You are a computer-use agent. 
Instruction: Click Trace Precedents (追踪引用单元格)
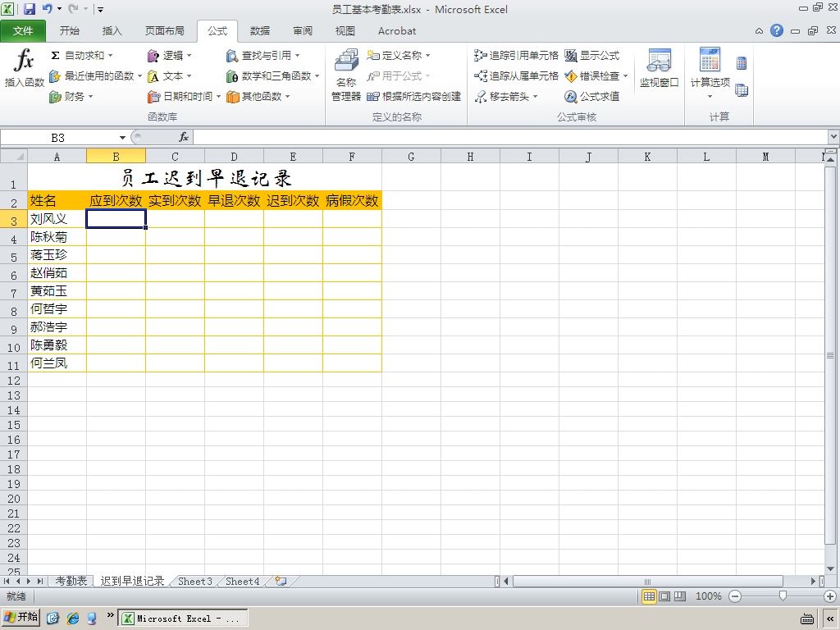pos(516,55)
